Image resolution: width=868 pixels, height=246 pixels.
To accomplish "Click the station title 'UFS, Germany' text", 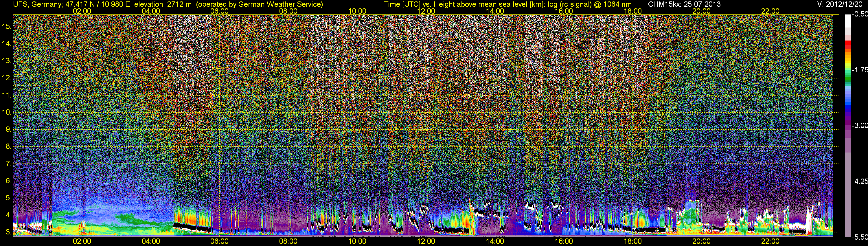I will 37,4.
